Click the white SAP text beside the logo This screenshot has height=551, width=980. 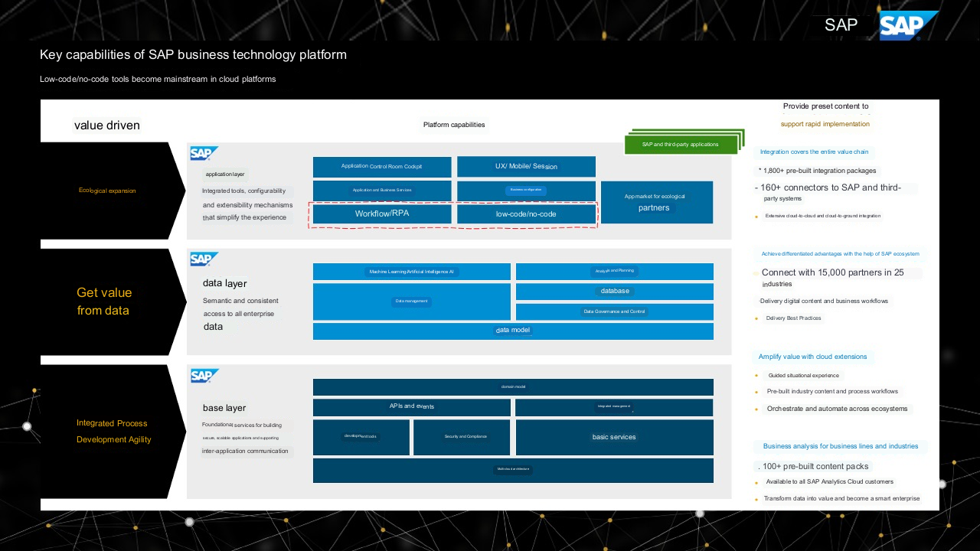click(841, 25)
